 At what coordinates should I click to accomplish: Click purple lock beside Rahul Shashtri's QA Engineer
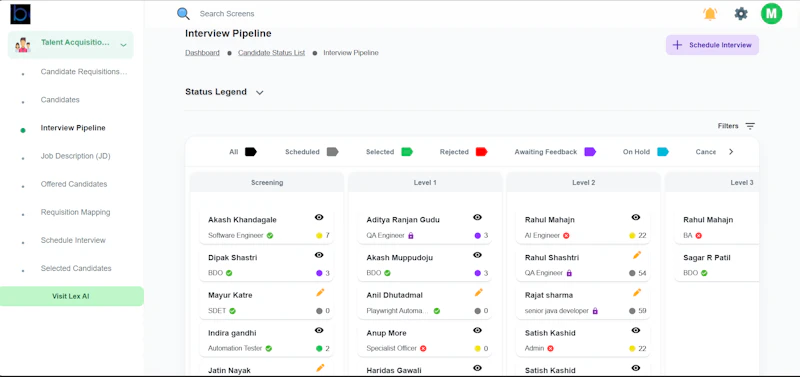click(x=569, y=273)
